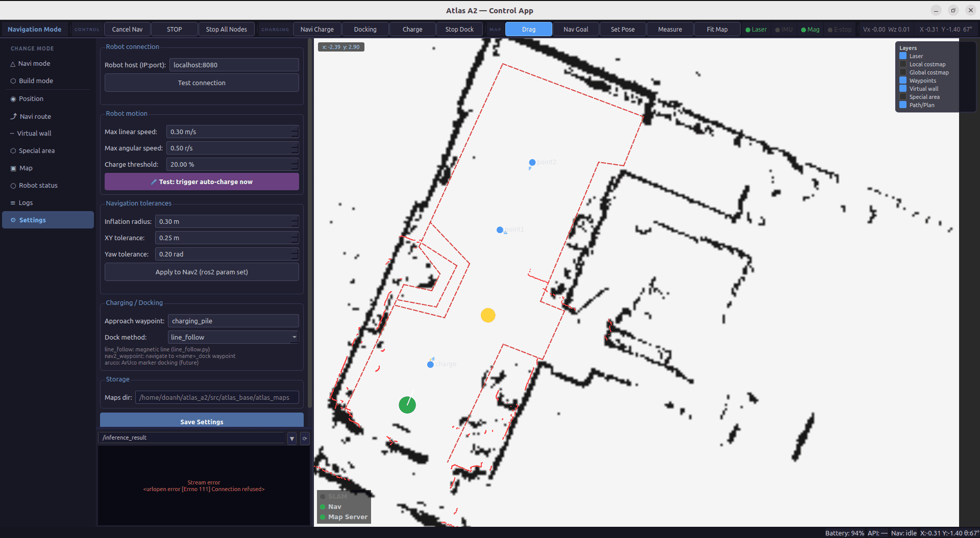Screen dimensions: 980x538
Task: Click Cancel Nav in toolbar
Action: (127, 30)
